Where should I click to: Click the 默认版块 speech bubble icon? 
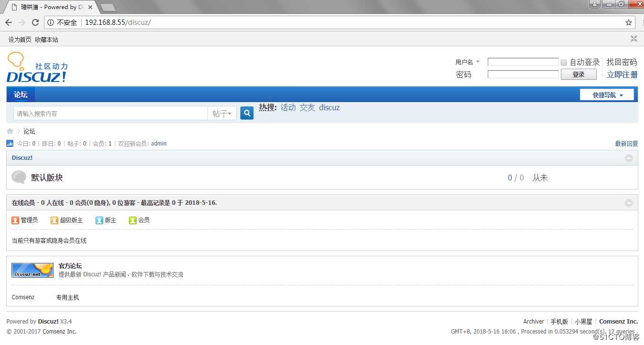point(19,177)
